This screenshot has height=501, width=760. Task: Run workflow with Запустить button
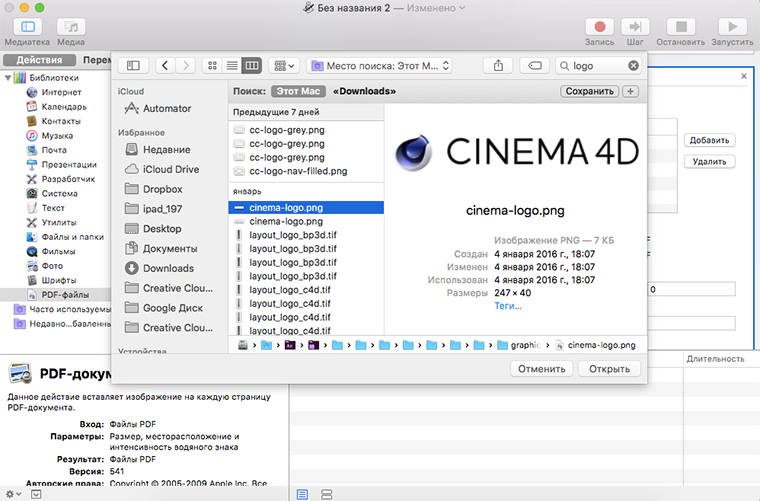pos(732,27)
